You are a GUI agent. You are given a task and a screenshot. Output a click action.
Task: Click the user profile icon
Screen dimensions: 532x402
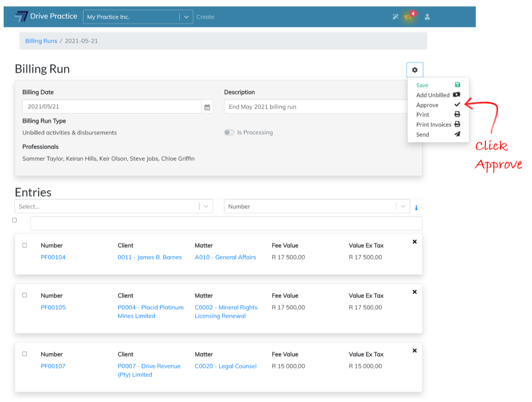tap(427, 17)
